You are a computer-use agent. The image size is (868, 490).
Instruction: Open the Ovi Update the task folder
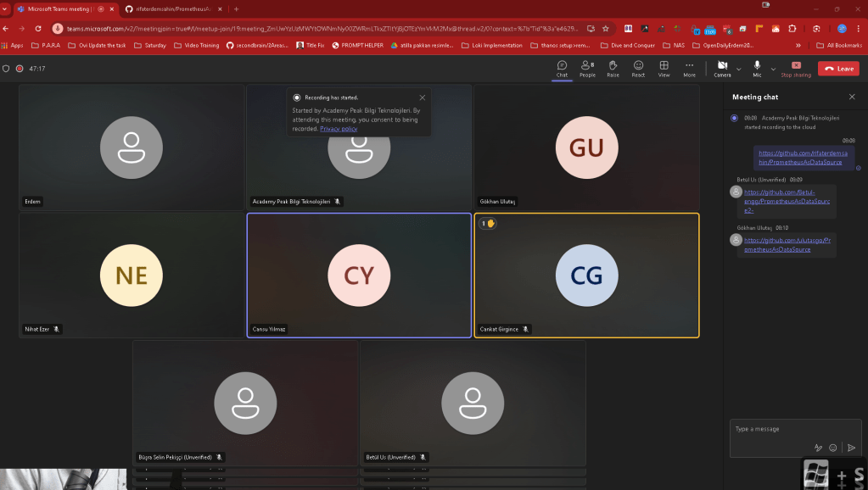coord(97,45)
